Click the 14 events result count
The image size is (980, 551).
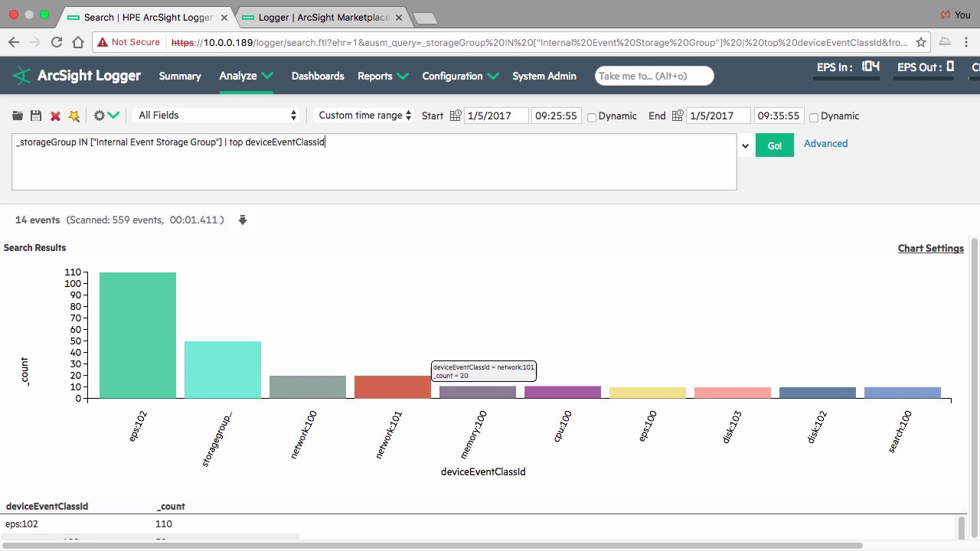click(38, 220)
